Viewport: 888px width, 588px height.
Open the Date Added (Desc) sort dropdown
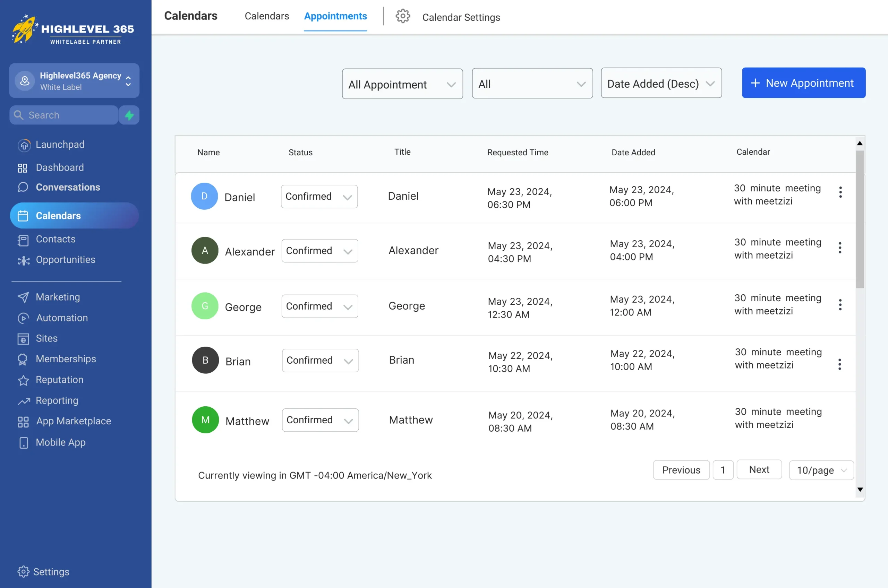(x=661, y=83)
